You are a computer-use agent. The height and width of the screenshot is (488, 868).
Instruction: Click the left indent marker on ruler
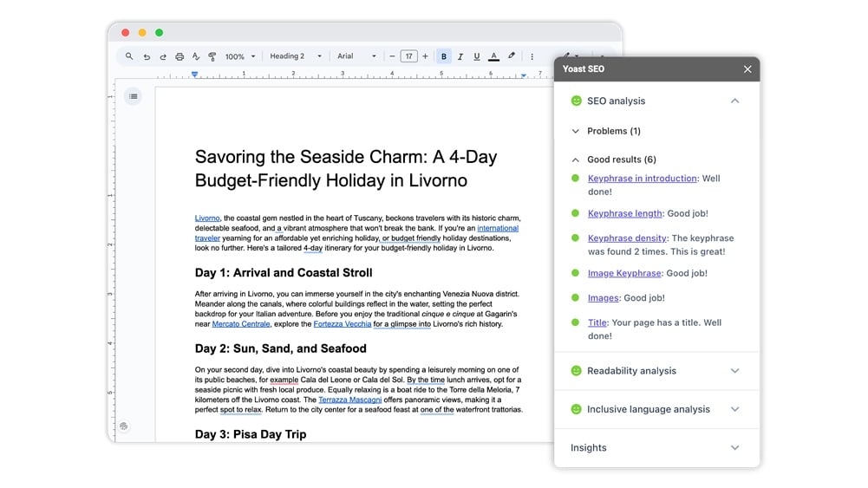tap(194, 75)
